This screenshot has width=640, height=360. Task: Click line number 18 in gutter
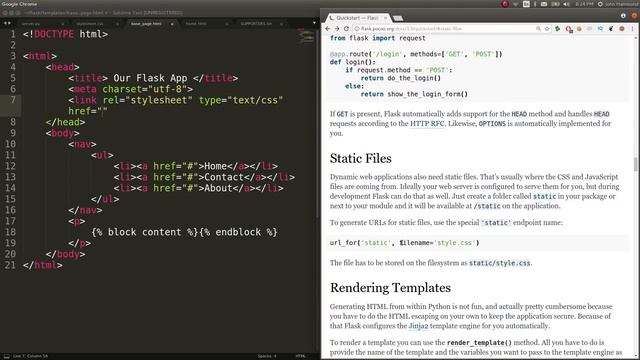[x=10, y=232]
